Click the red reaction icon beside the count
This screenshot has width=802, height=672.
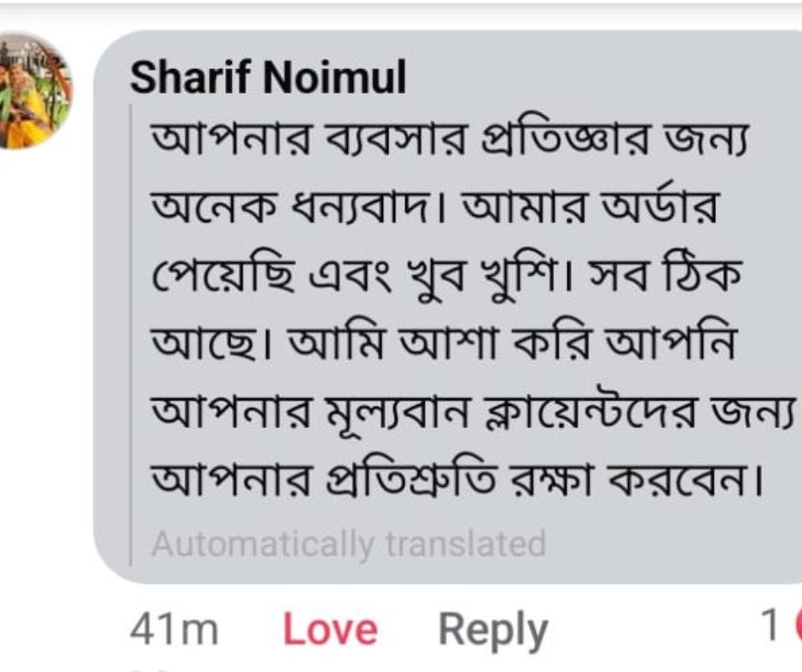point(797,629)
